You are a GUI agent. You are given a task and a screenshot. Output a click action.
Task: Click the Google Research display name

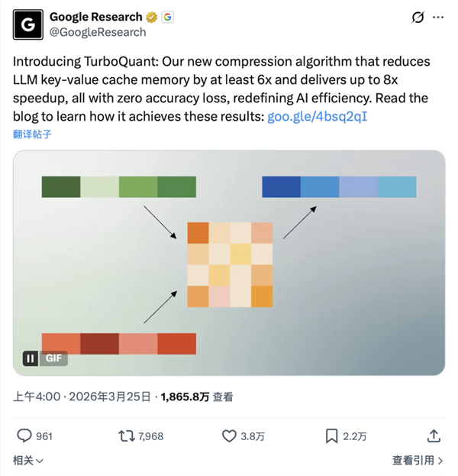pos(96,17)
